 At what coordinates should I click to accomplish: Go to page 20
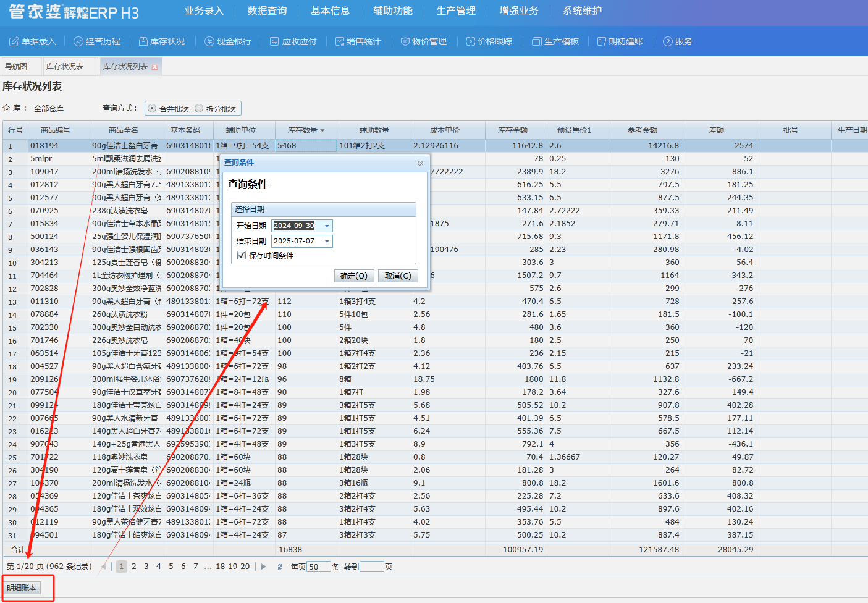[245, 567]
